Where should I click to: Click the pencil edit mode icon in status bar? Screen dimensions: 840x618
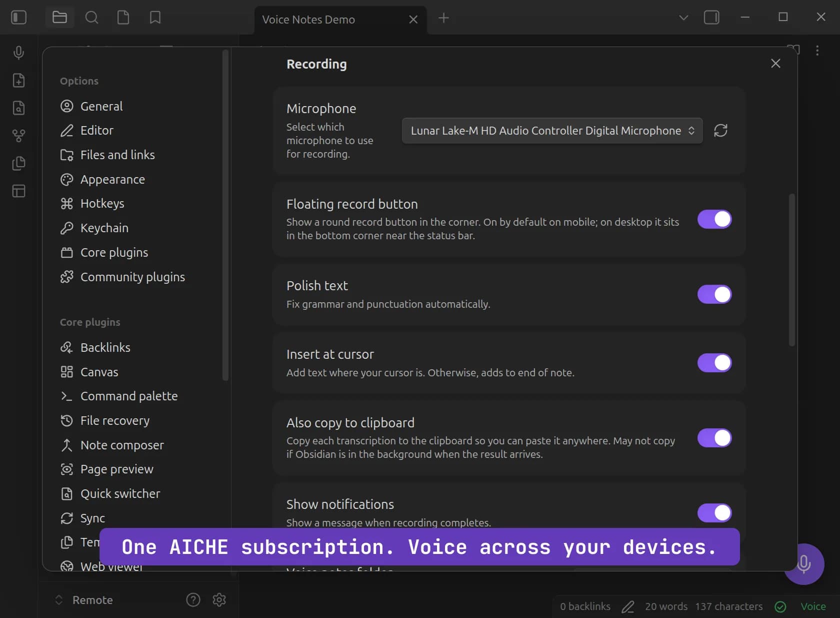pyautogui.click(x=628, y=606)
